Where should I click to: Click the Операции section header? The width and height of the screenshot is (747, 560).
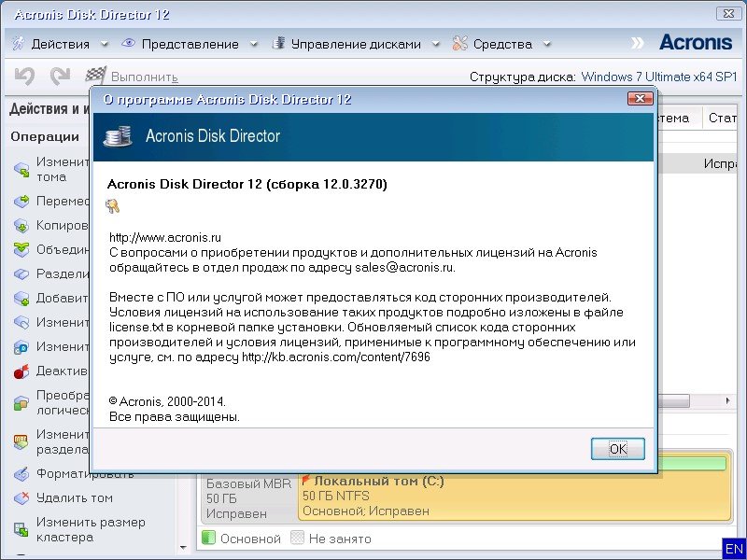click(45, 136)
